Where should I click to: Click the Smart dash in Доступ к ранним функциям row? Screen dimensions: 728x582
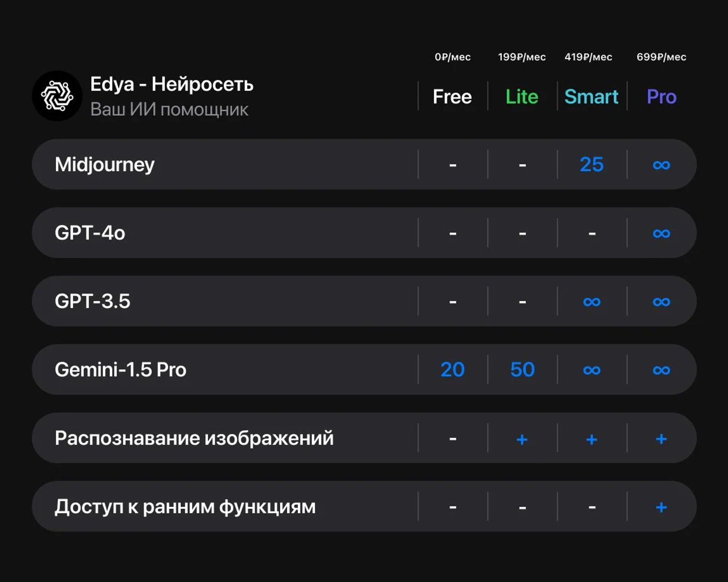point(592,507)
